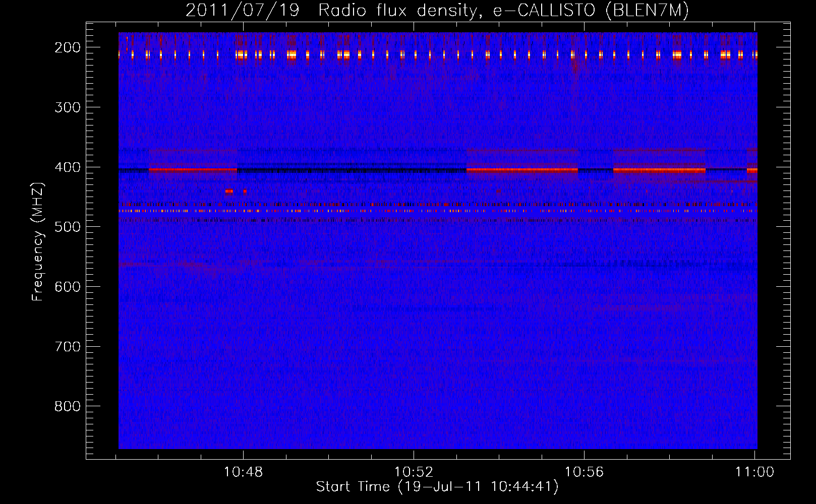This screenshot has width=816, height=504.
Task: Select the 300 frequency tick label
Action: click(x=68, y=107)
